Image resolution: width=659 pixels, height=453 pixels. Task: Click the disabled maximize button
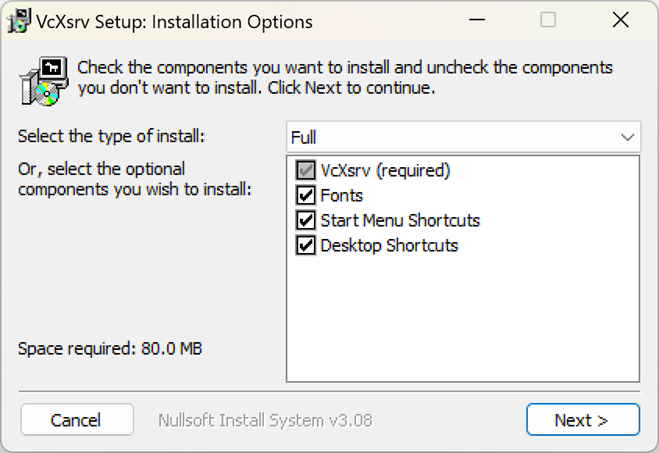(548, 20)
